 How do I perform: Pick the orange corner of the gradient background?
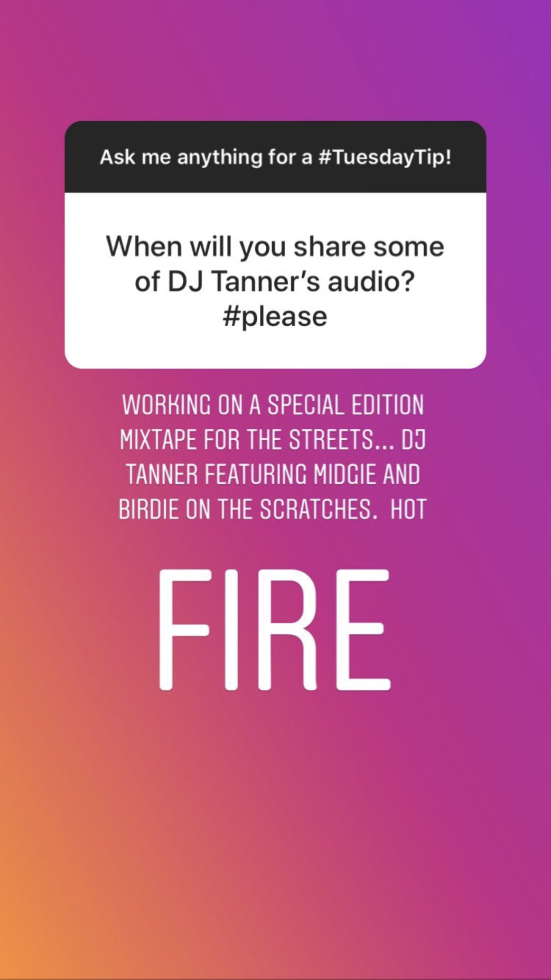[x=18, y=959]
